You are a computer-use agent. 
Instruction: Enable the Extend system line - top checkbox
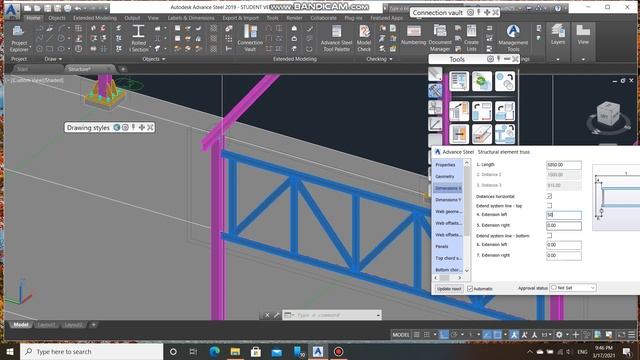tap(549, 206)
